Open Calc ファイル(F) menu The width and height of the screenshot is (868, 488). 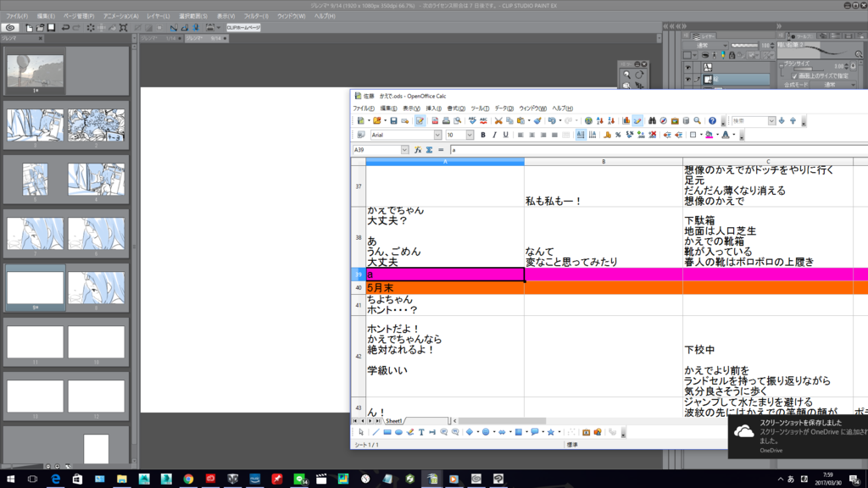(x=364, y=108)
